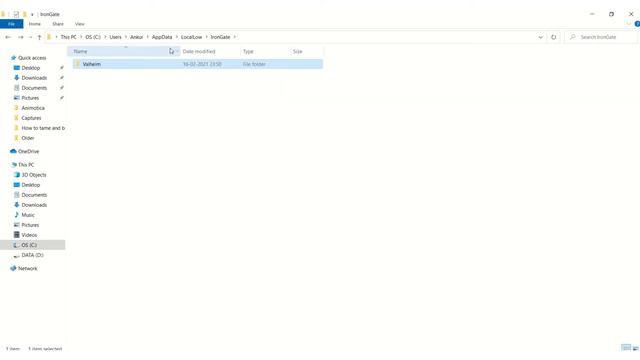This screenshot has width=640, height=360.
Task: Open the Name column filter dropdown
Action: pyautogui.click(x=176, y=51)
